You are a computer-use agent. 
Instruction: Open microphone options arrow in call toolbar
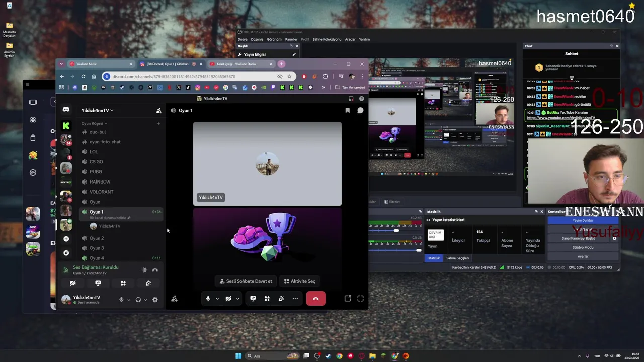pos(217,299)
